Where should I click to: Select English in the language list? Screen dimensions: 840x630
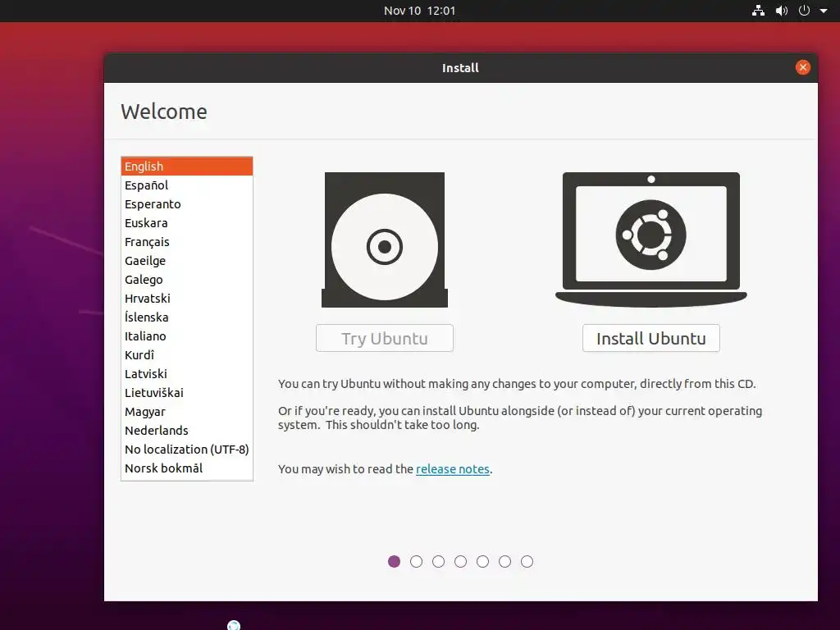[x=187, y=166]
